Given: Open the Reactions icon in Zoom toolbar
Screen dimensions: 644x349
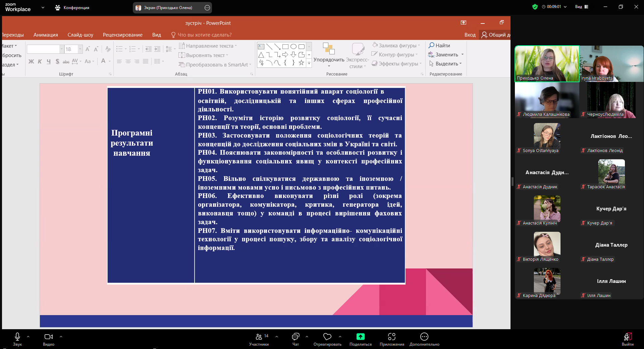Looking at the screenshot, I should pyautogui.click(x=327, y=337).
